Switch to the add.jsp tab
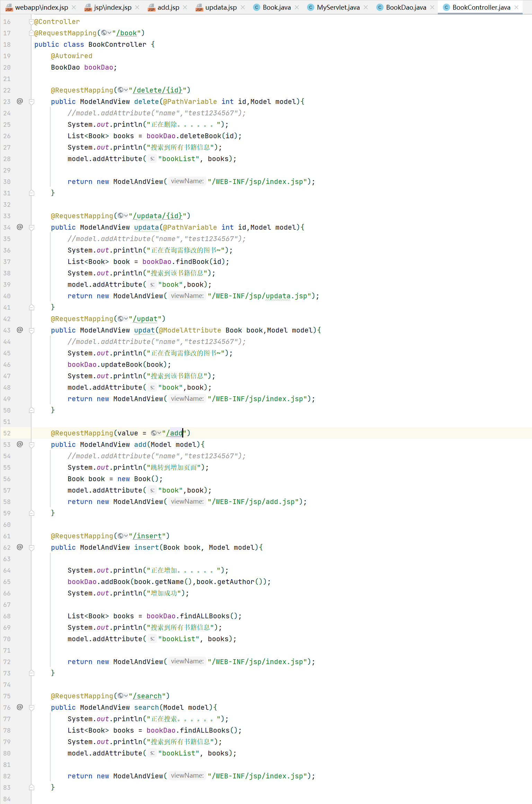The width and height of the screenshot is (532, 804). click(168, 7)
